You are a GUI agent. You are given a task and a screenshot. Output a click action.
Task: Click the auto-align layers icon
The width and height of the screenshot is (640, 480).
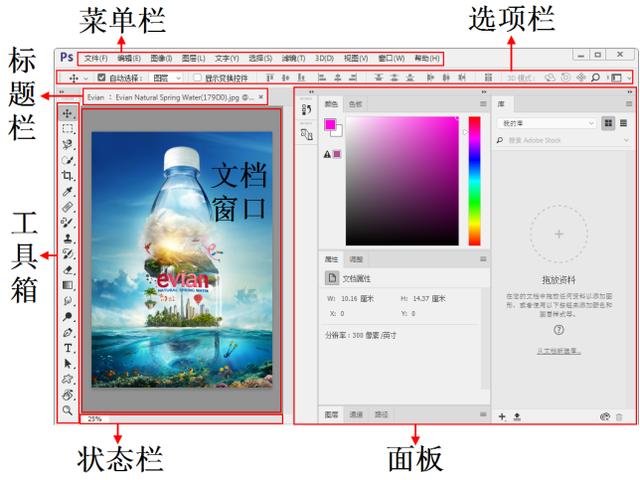pos(488,77)
